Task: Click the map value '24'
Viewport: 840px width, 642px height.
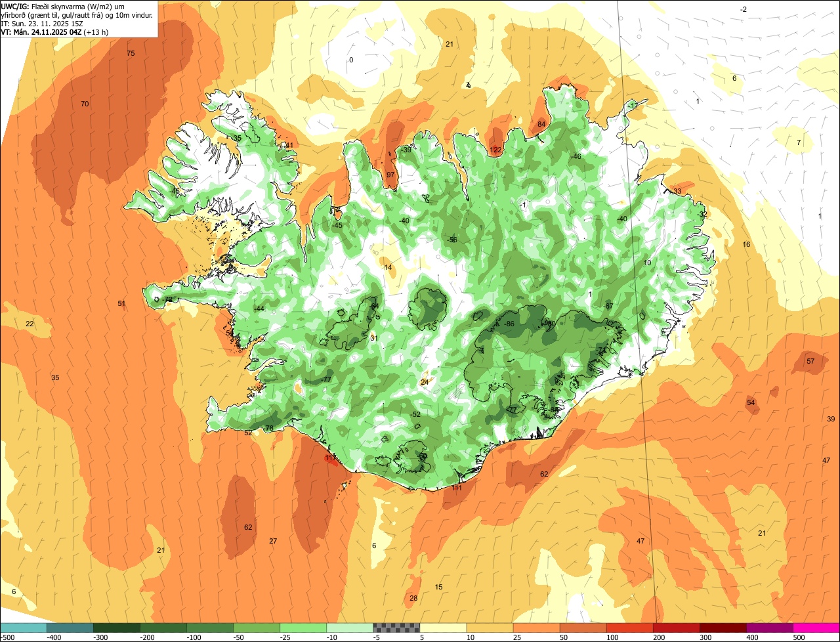Action: pyautogui.click(x=425, y=382)
